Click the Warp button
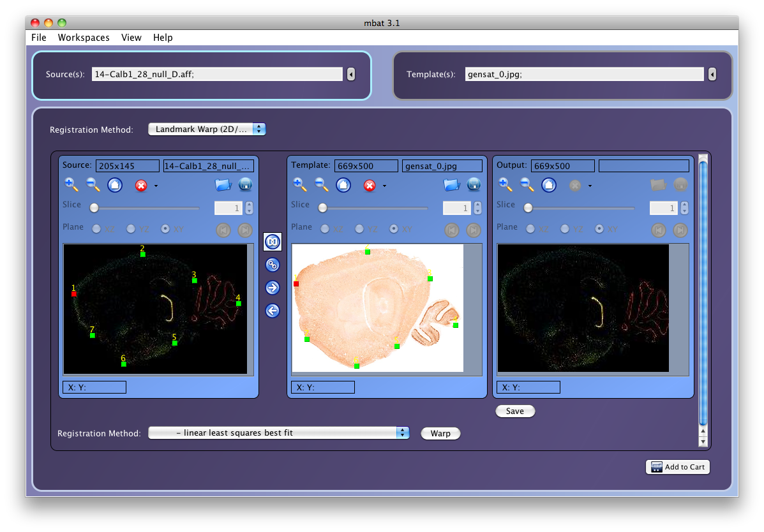 coord(440,433)
